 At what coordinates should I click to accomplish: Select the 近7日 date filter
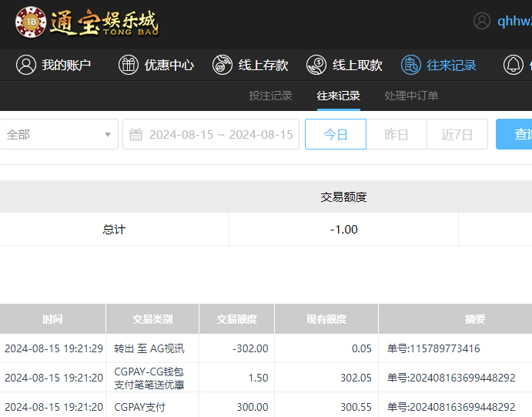(457, 134)
